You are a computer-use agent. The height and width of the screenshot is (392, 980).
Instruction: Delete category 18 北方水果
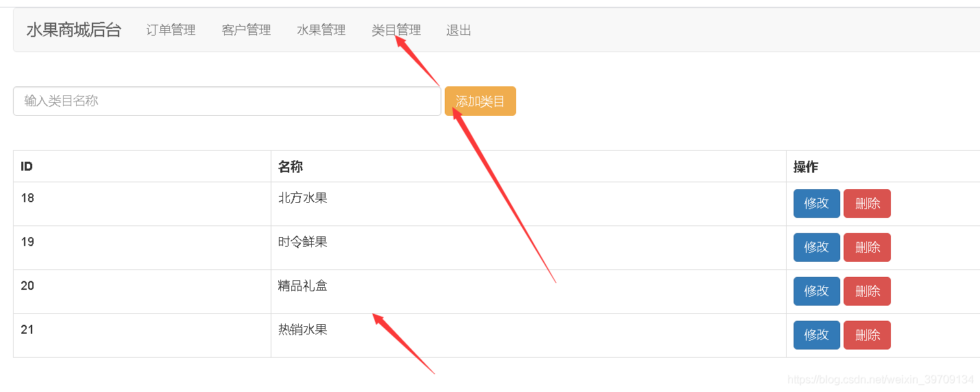[867, 204]
